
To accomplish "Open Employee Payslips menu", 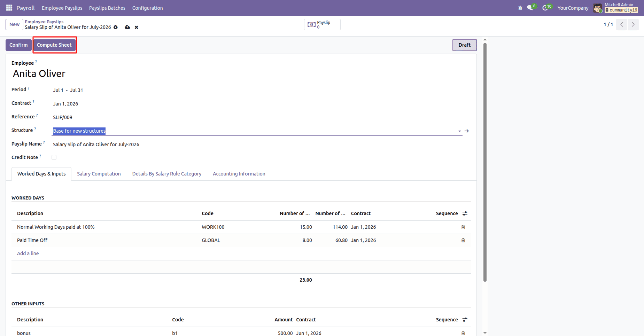I will (62, 8).
